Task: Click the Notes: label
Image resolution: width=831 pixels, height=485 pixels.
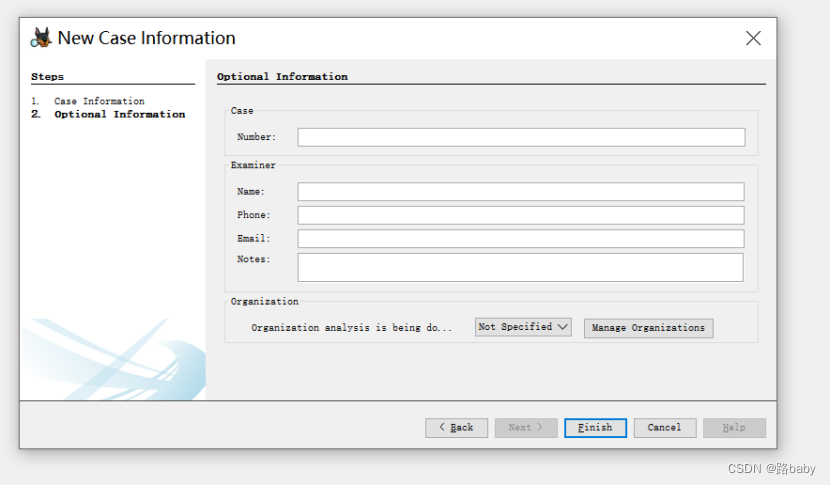Action: [x=253, y=259]
